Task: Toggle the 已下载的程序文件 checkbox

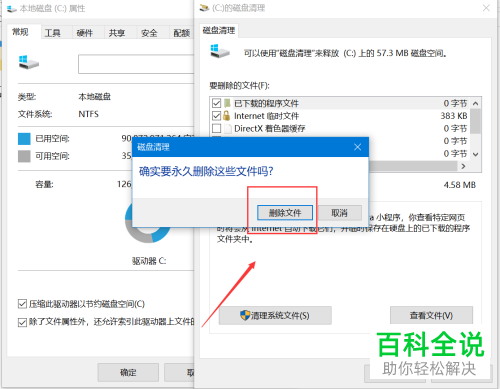Action: [216, 103]
